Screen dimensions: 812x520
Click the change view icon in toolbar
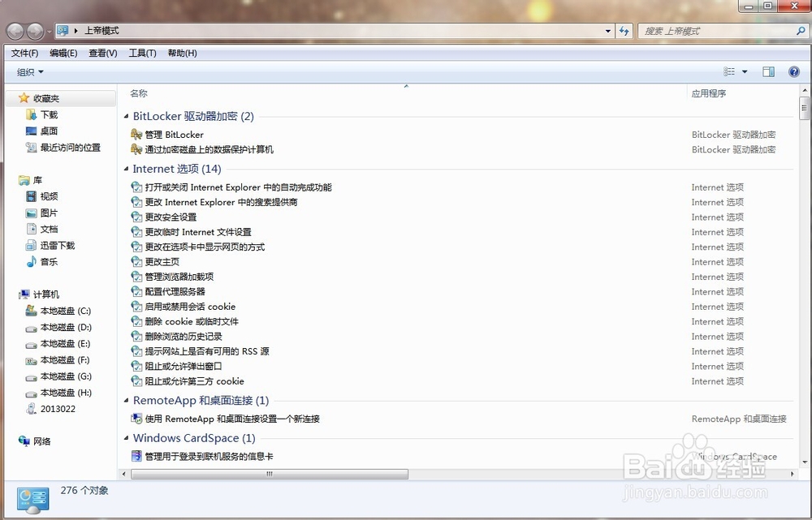[729, 71]
